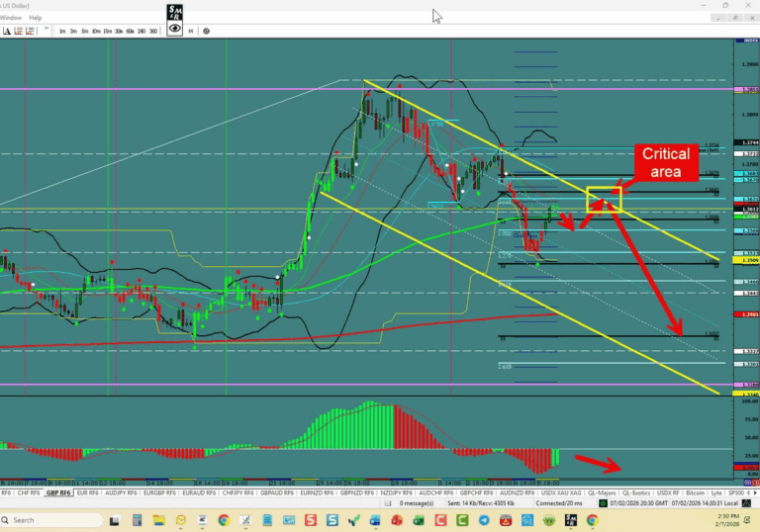The width and height of the screenshot is (760, 532).
Task: Switch chart to 1m timeframe
Action: (x=62, y=31)
